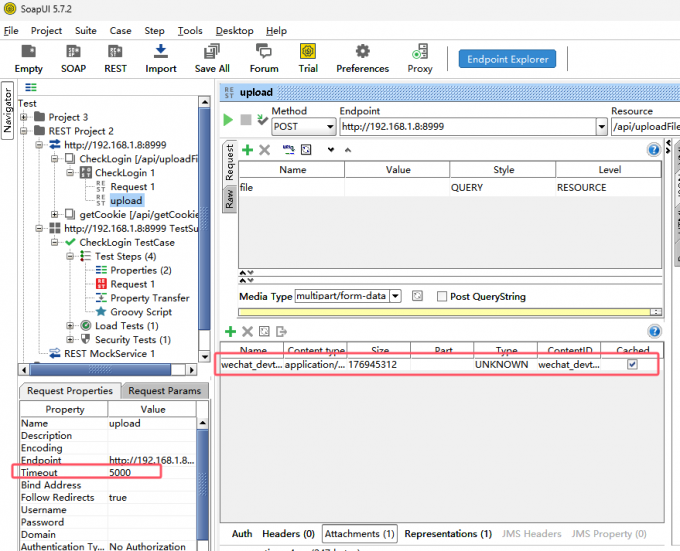Click add-to-test-case icon beside stop button
This screenshot has width=680, height=551.
[x=262, y=120]
